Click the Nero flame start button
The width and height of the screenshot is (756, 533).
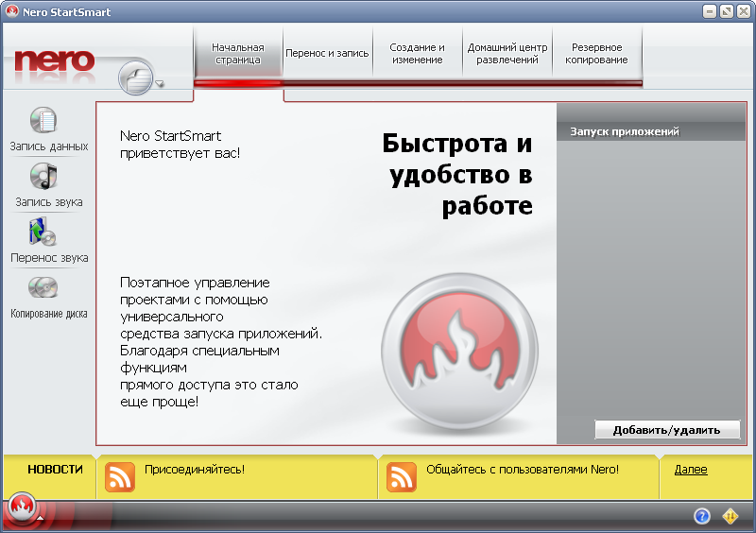point(22,507)
